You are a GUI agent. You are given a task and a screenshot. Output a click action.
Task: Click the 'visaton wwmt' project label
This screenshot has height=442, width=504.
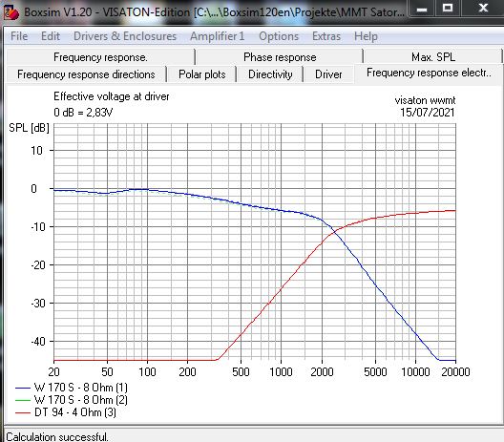[425, 100]
